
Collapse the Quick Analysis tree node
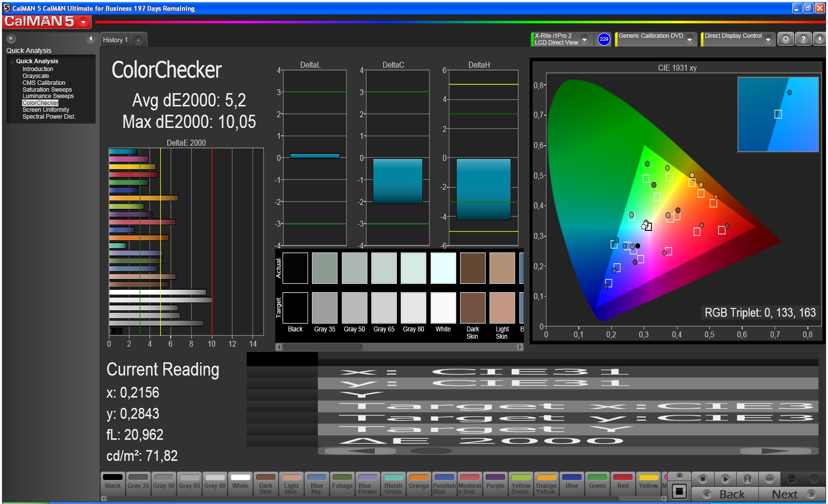pos(12,61)
